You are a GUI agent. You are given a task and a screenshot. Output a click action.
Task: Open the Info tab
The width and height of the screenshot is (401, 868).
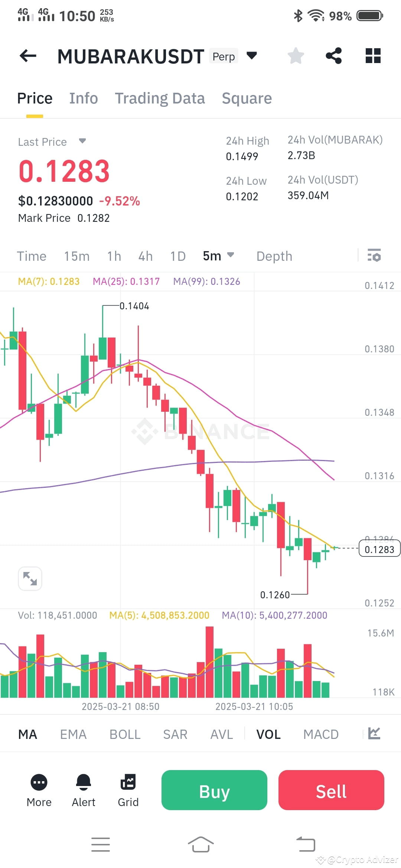point(83,98)
